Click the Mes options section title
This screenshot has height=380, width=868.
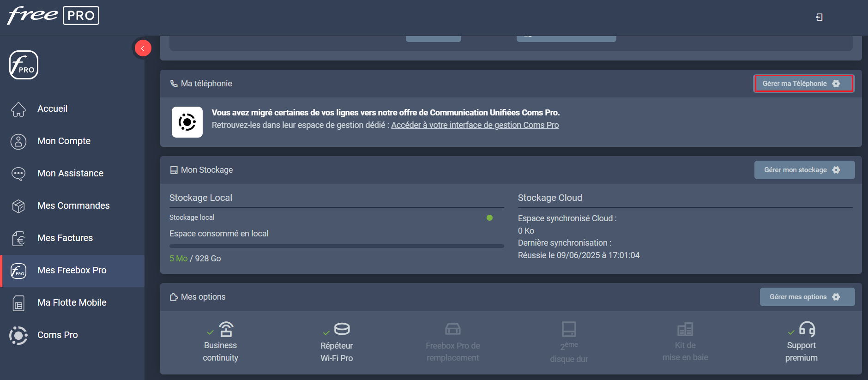pyautogui.click(x=203, y=297)
